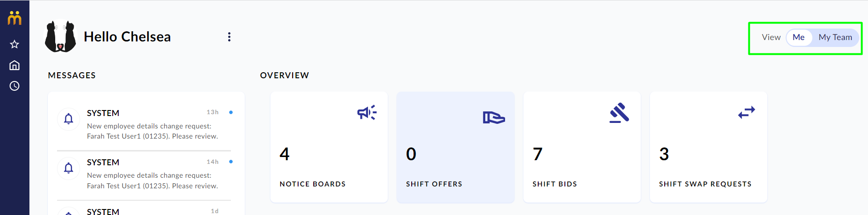The width and height of the screenshot is (868, 215).
Task: Click the unread blue dot on 14h message
Action: [231, 162]
